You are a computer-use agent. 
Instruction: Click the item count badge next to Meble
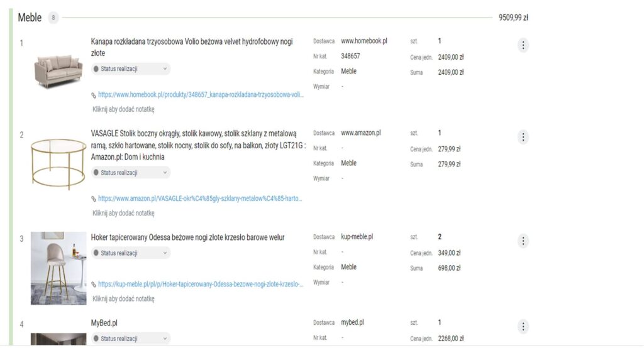pyautogui.click(x=53, y=18)
